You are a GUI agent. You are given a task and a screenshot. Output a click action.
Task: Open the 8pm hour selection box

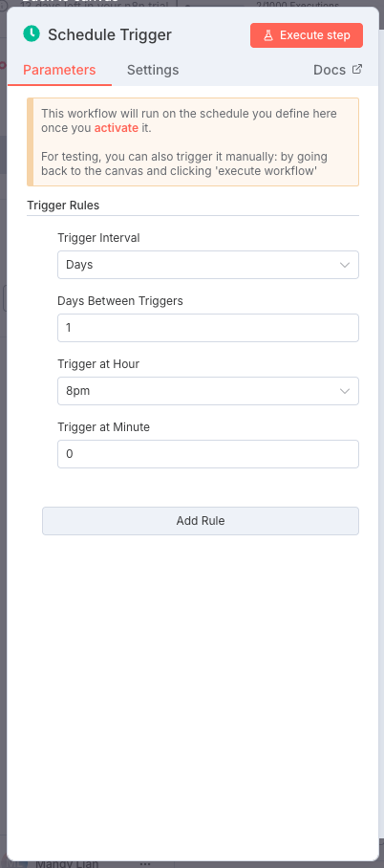[x=208, y=391]
